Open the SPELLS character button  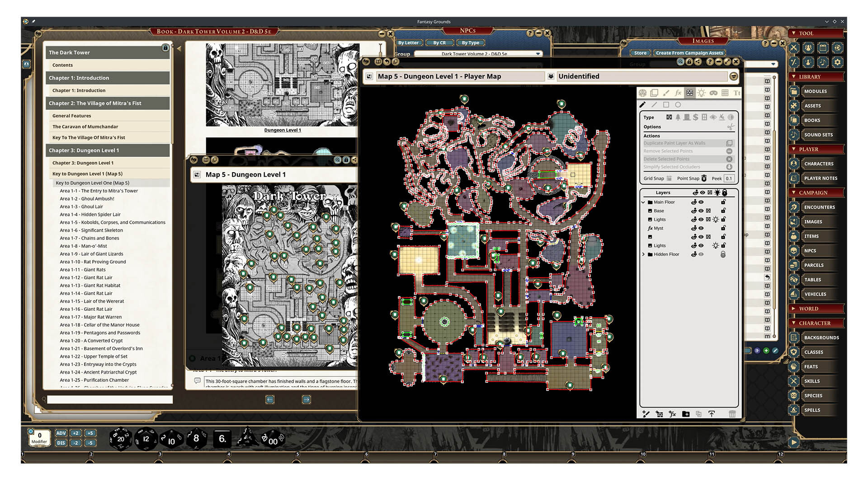[812, 410]
